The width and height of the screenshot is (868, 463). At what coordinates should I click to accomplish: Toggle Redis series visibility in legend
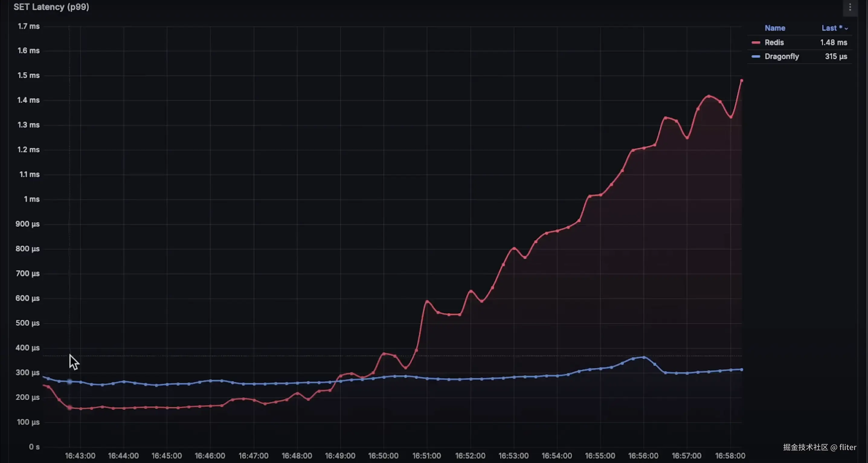774,43
